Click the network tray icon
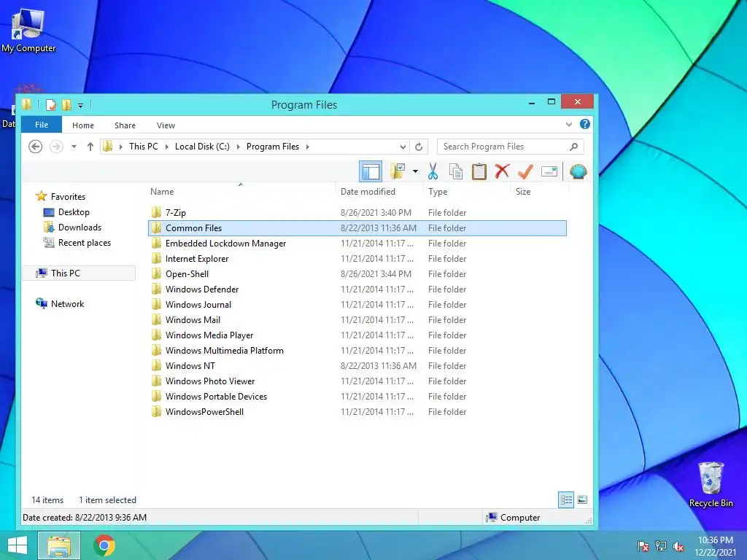This screenshot has width=747, height=560. (661, 545)
